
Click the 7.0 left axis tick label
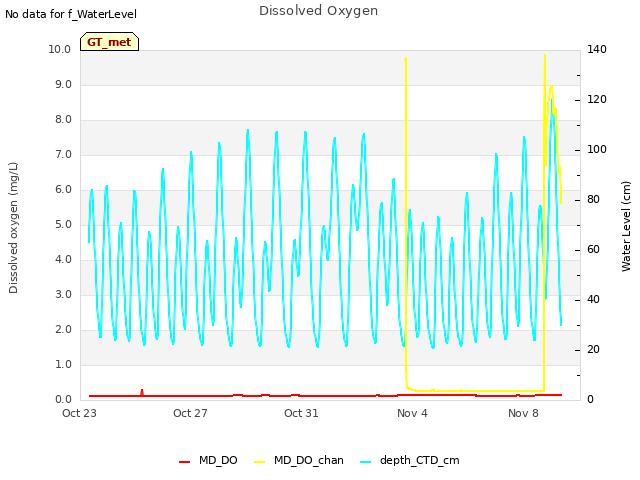point(63,155)
